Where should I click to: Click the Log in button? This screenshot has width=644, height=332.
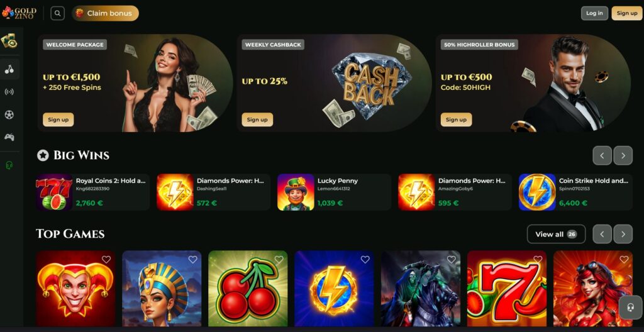[x=594, y=13]
